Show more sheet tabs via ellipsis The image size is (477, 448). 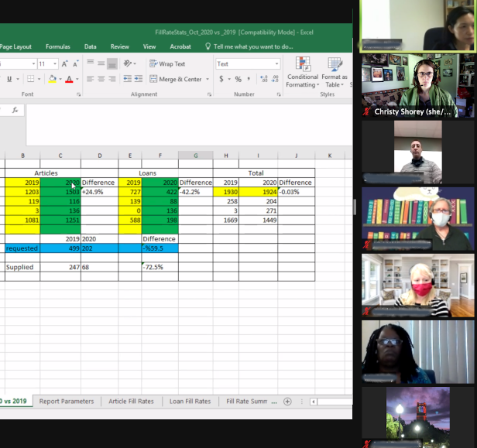[274, 402]
